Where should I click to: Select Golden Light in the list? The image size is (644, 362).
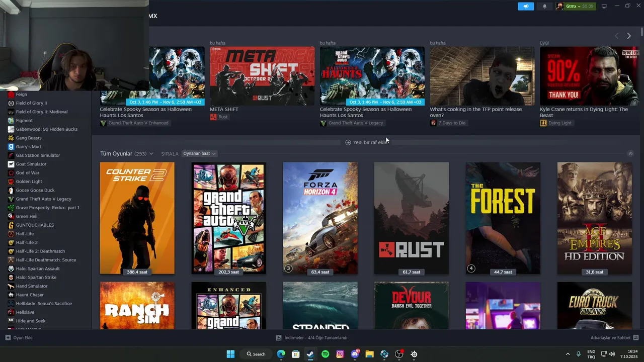(x=29, y=182)
